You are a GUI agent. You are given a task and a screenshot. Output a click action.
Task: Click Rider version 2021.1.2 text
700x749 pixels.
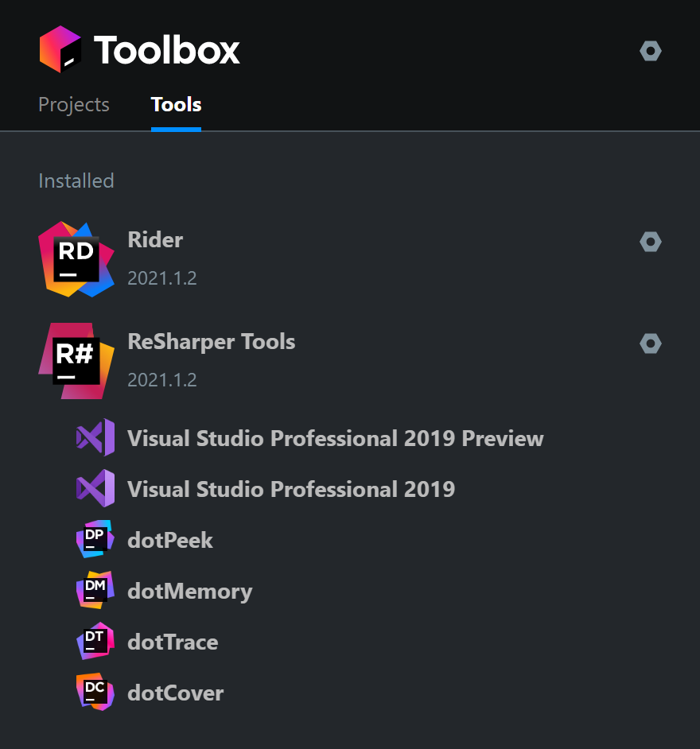[162, 278]
